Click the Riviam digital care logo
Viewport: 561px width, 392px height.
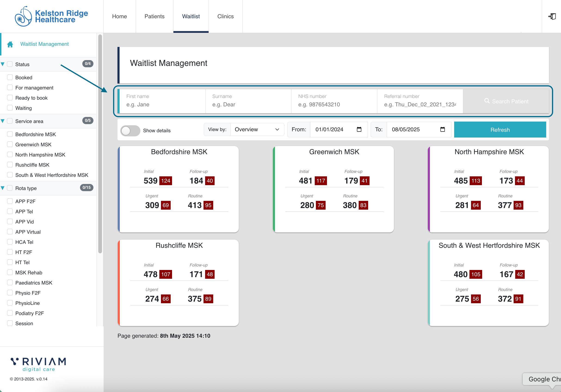point(38,364)
